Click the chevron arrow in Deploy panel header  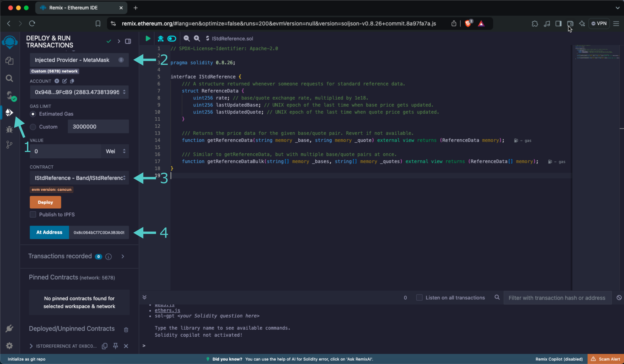click(x=119, y=41)
